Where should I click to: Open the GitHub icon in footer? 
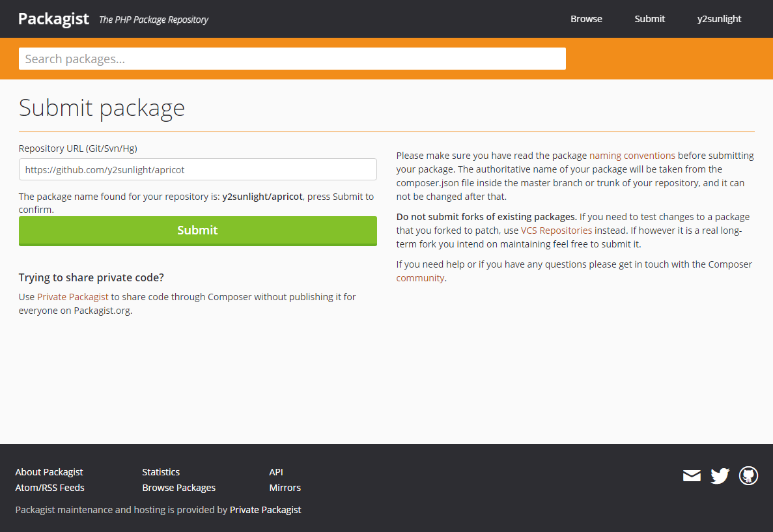[x=748, y=476]
